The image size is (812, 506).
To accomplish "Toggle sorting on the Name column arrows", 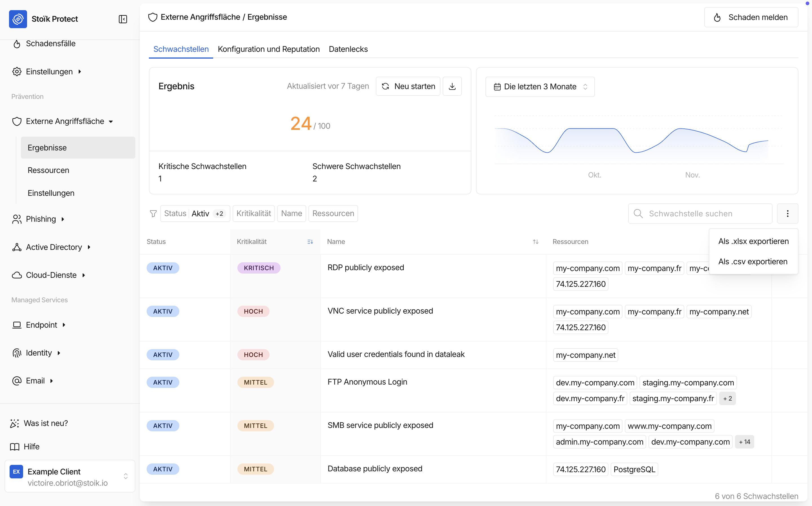I will tap(535, 242).
